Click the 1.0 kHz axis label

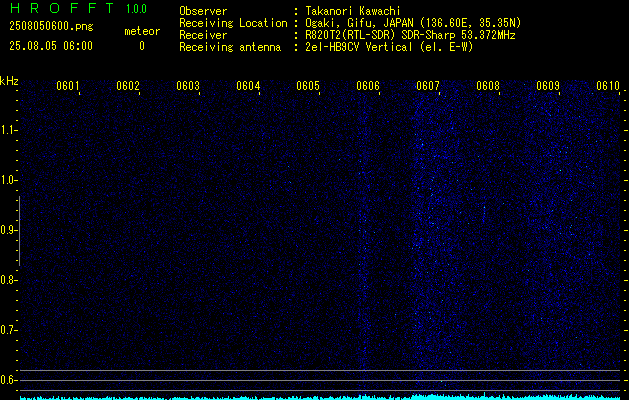8,180
